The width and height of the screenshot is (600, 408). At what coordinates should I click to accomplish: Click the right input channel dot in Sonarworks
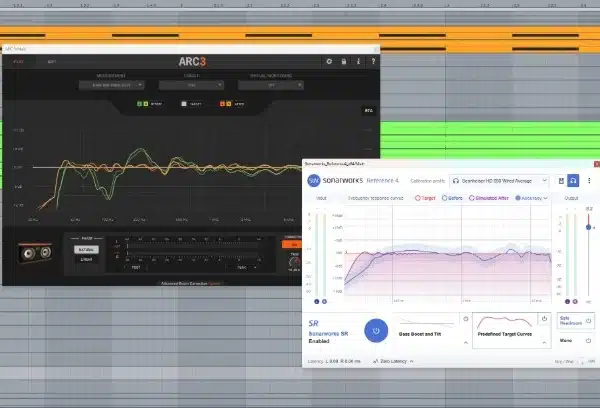pyautogui.click(x=324, y=302)
